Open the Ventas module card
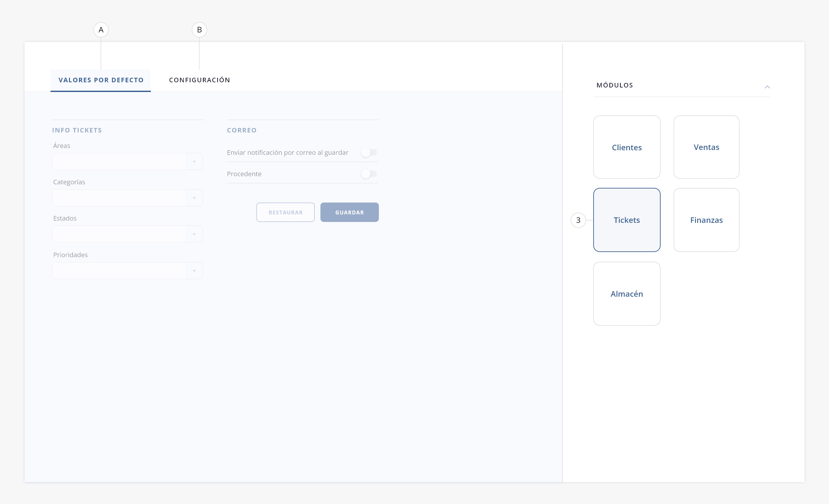 [706, 147]
